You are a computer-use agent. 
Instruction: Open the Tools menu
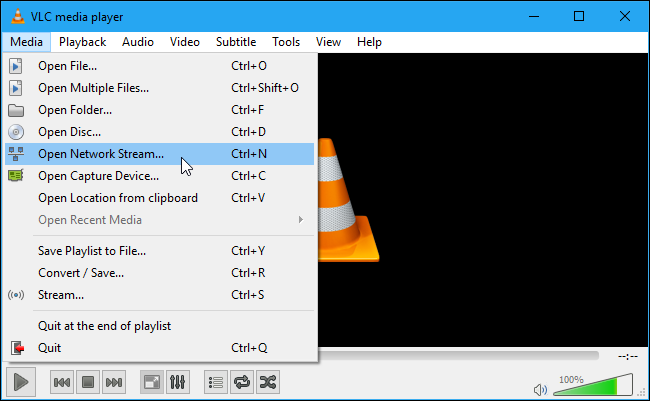(x=286, y=42)
